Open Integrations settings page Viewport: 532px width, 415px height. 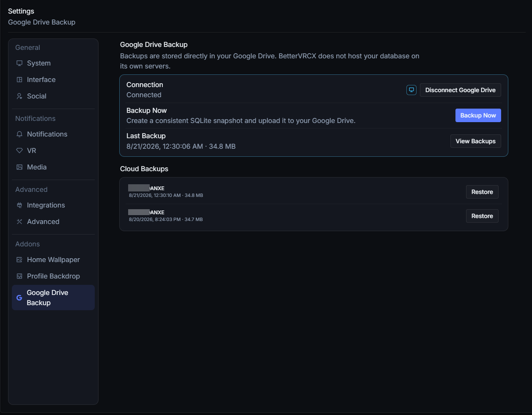click(x=53, y=205)
